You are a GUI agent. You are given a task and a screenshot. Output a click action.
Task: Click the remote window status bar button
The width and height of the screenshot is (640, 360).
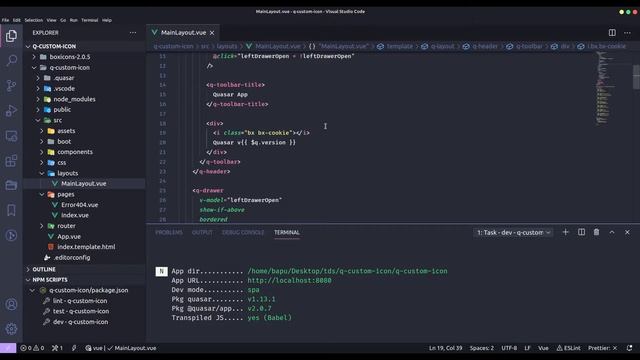(8, 348)
